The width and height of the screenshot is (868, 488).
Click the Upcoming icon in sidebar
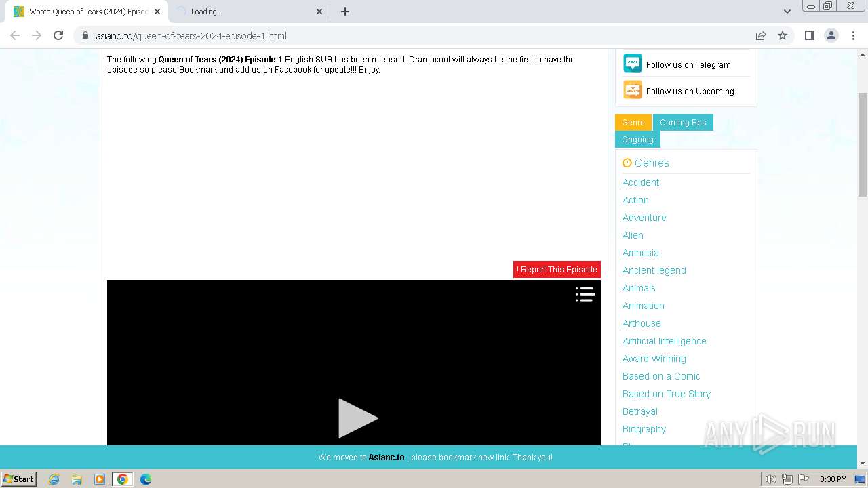pyautogui.click(x=633, y=90)
